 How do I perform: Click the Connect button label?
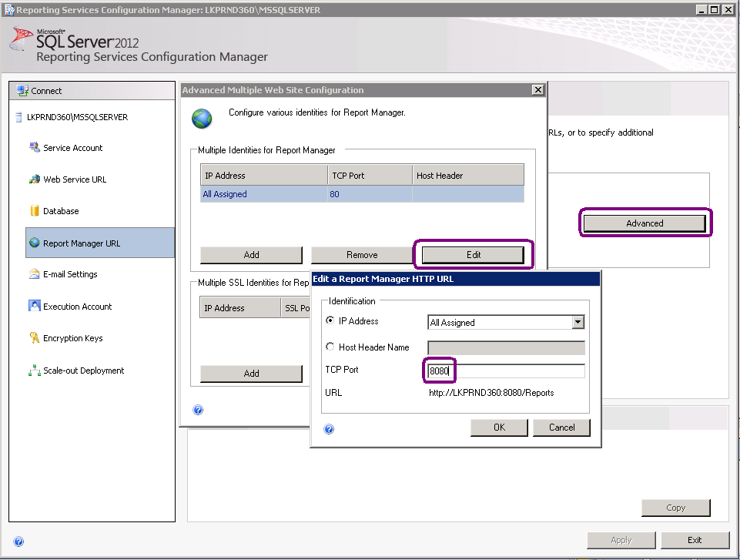click(x=46, y=91)
